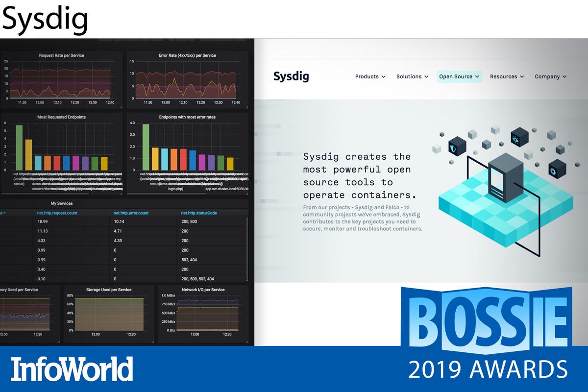This screenshot has height=392, width=588.
Task: Select the Endpoints with most error rates title
Action: (187, 117)
